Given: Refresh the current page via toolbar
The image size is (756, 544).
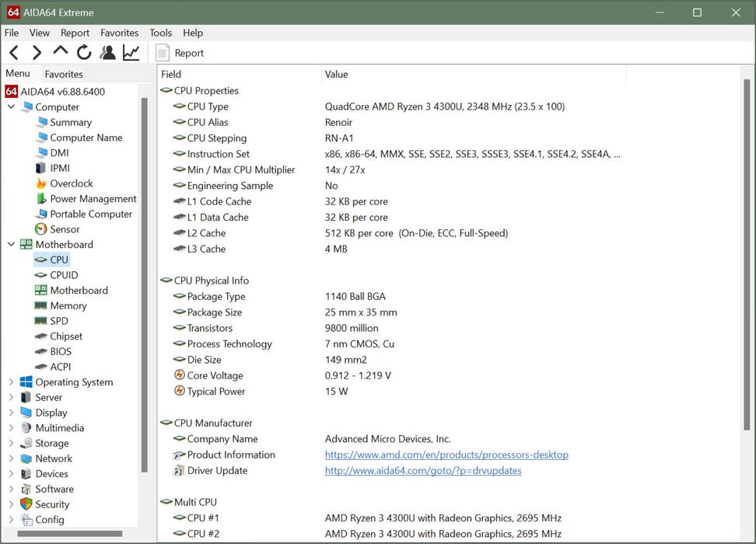Looking at the screenshot, I should point(84,53).
